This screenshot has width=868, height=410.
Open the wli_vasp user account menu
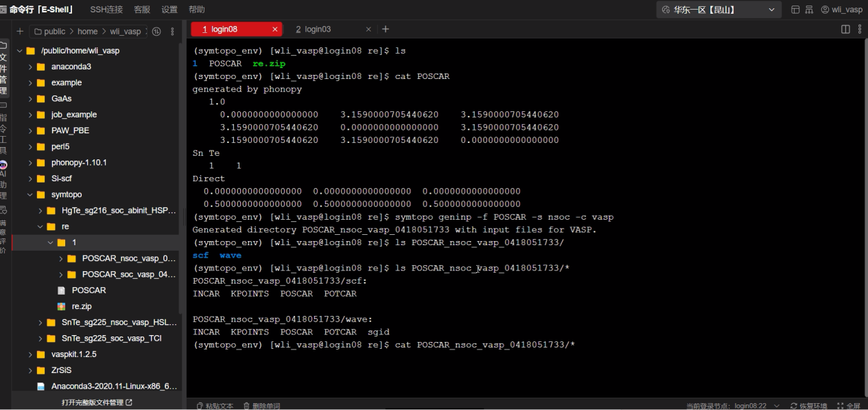(842, 10)
